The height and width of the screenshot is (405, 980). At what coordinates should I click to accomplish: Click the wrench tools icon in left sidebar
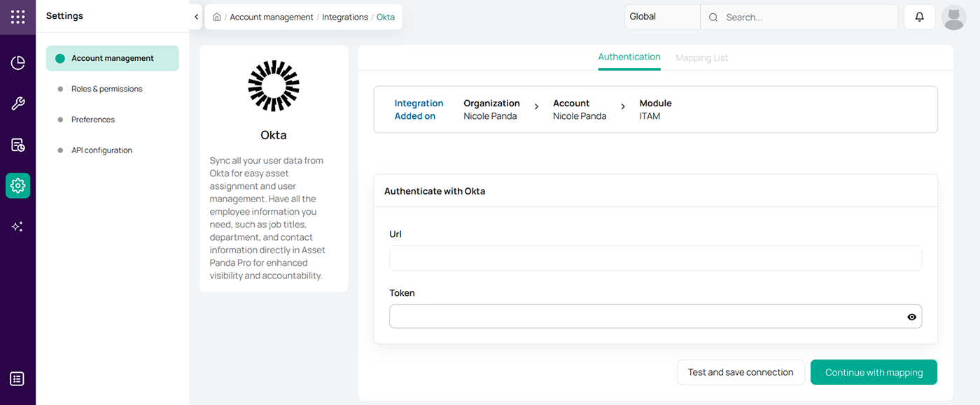[17, 104]
